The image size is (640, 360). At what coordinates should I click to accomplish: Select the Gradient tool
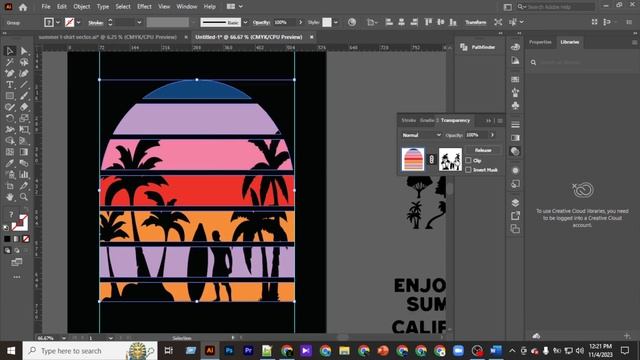click(24, 152)
